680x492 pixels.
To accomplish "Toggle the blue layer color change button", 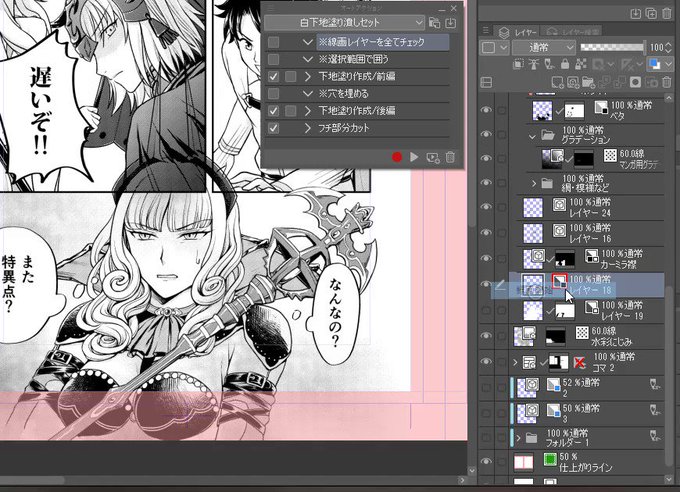I will tap(654, 65).
